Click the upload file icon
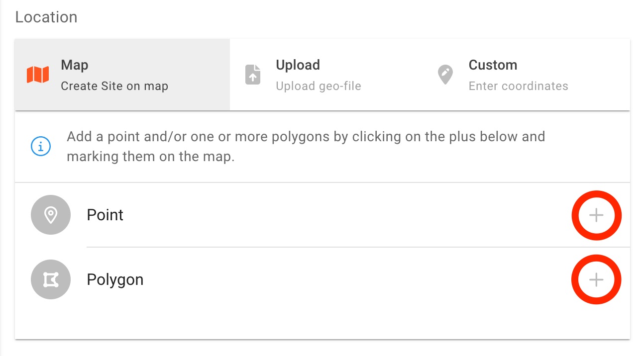The height and width of the screenshot is (356, 644). [x=253, y=75]
